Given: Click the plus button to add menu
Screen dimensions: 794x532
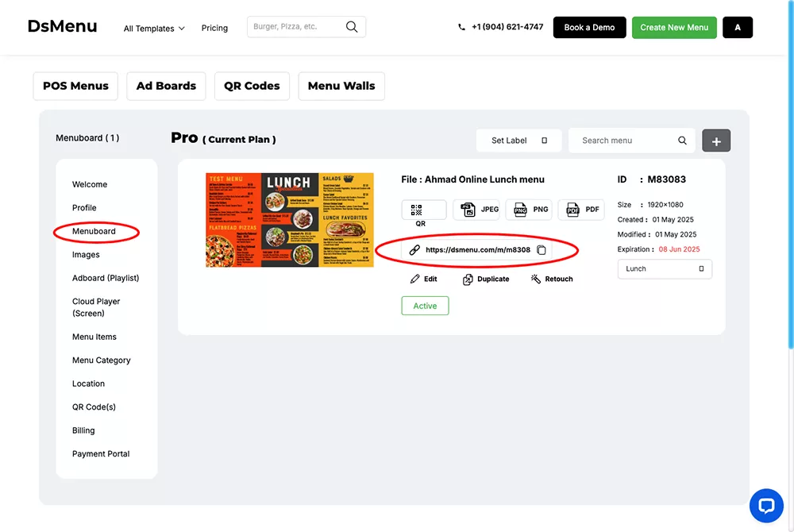Looking at the screenshot, I should point(716,141).
